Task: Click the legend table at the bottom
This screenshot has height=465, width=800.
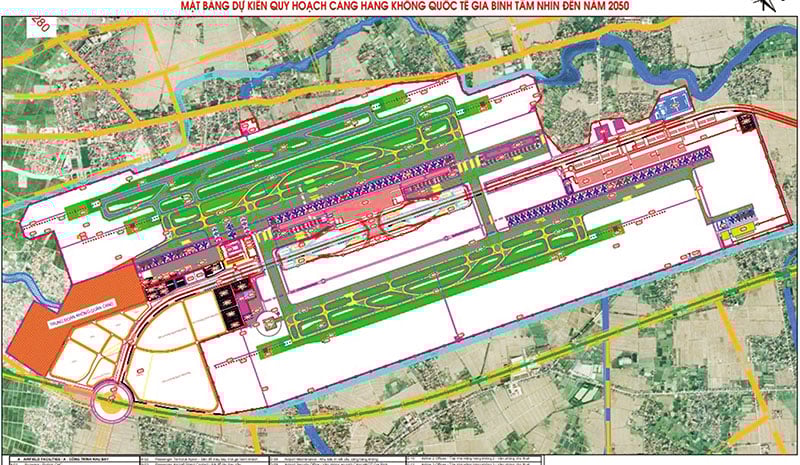Action: (400, 456)
